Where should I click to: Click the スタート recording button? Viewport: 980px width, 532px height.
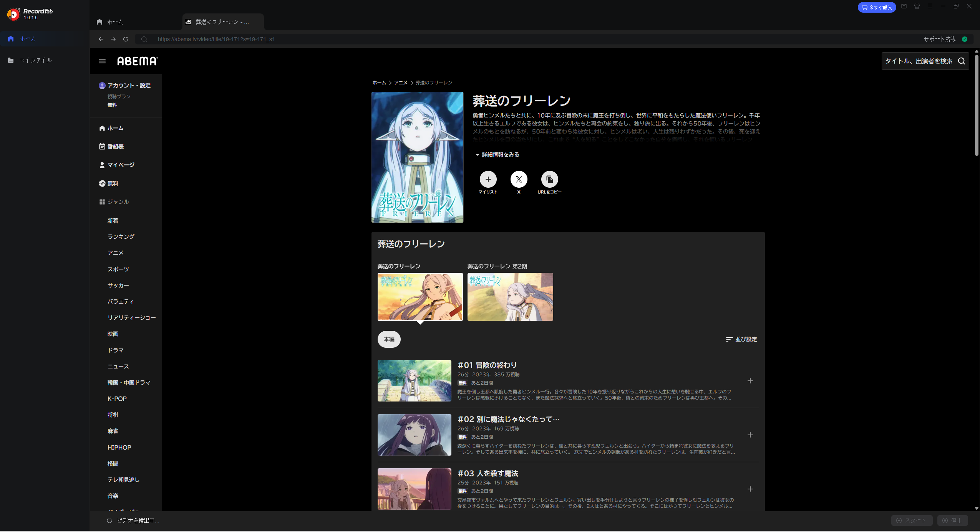point(912,520)
